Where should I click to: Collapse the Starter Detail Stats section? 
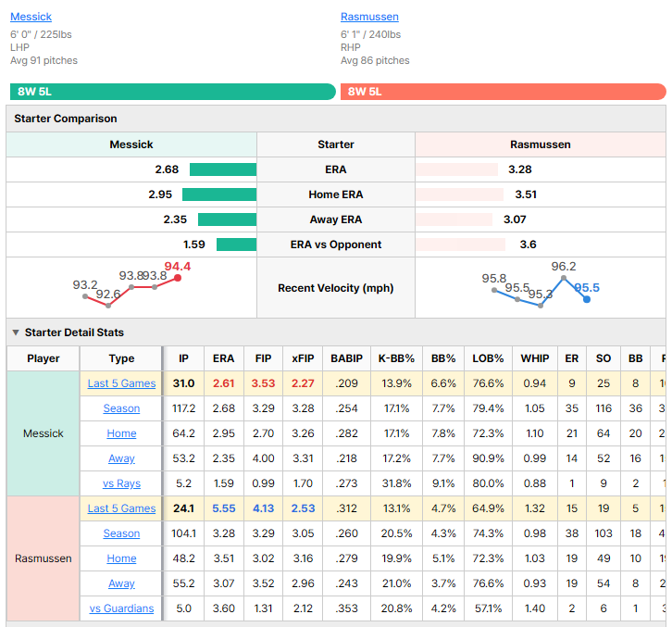16,332
